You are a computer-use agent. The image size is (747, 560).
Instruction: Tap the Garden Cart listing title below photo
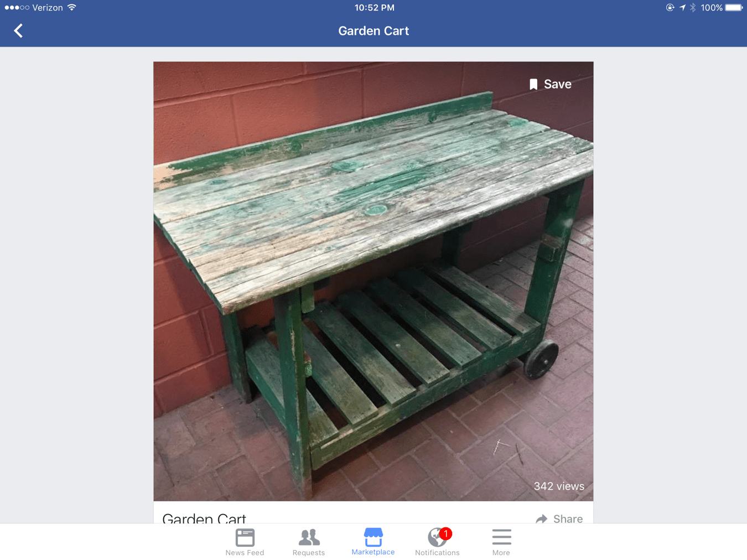pos(204,518)
